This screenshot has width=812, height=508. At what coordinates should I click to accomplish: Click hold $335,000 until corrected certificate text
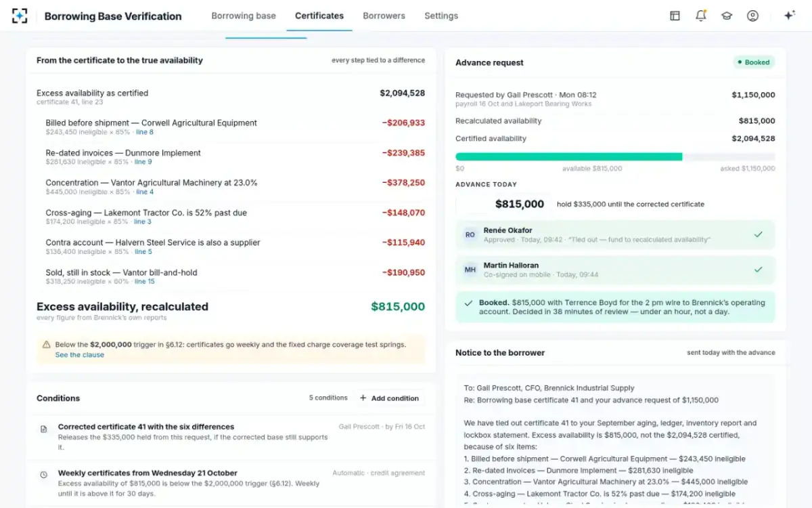(630, 204)
